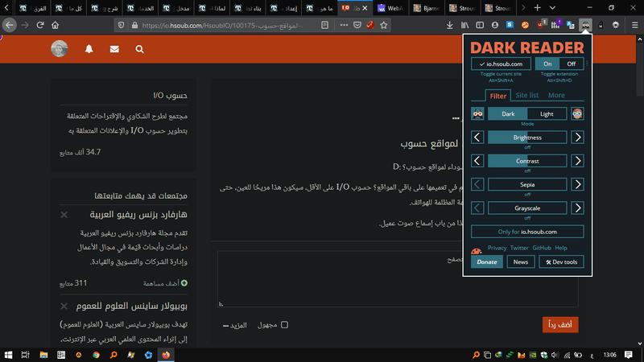Switch Dark Reader mode to Light
This screenshot has width=644, height=362.
click(547, 114)
